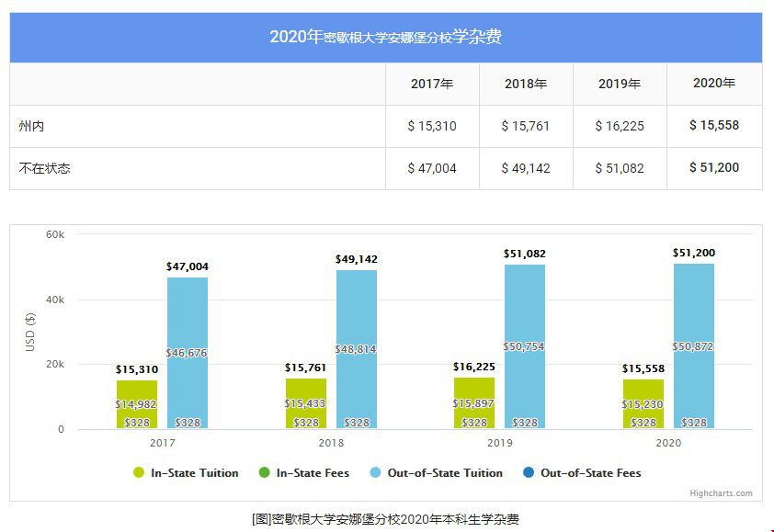Click the $ 15,310 table cell

point(432,126)
